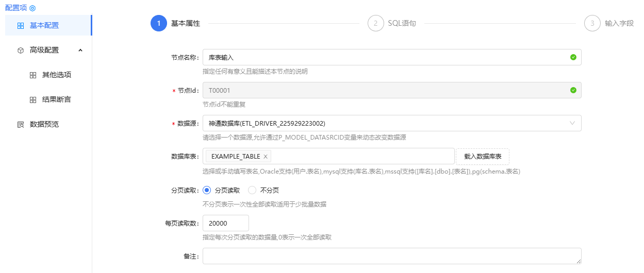Collapse the 高级配置 menu group

click(x=80, y=50)
